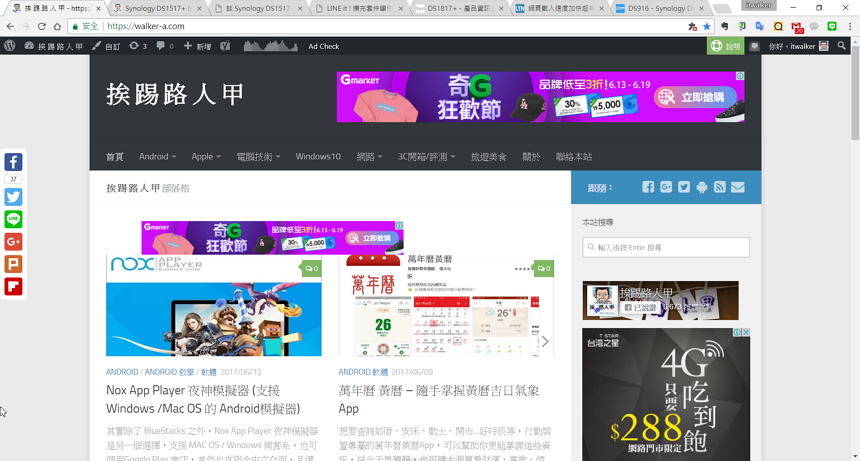Click the Yoast SEO icon in admin bar
This screenshot has width=860, height=461.
(225, 46)
